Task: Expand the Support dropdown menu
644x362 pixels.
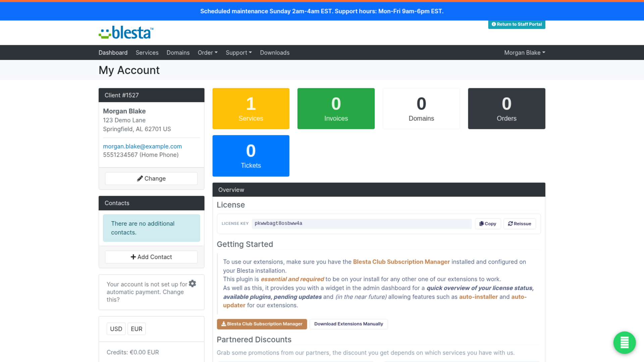Action: tap(239, 53)
